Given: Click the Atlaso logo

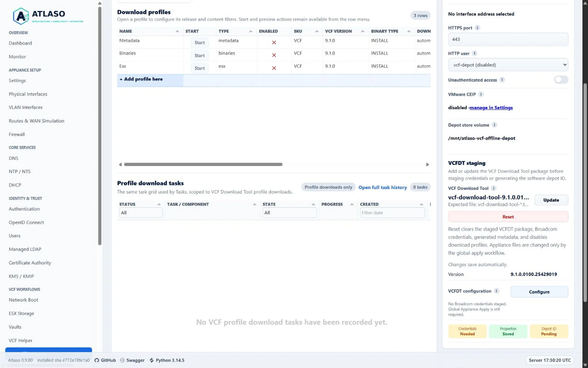Looking at the screenshot, I should point(48,15).
